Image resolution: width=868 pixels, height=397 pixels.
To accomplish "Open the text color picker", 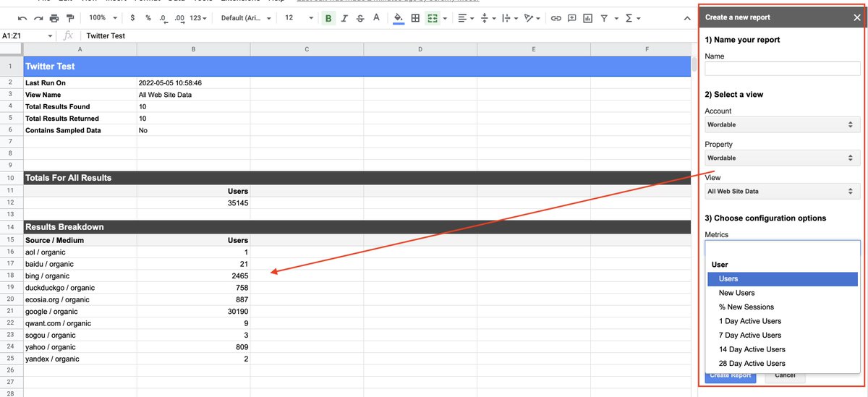I will pyautogui.click(x=375, y=17).
